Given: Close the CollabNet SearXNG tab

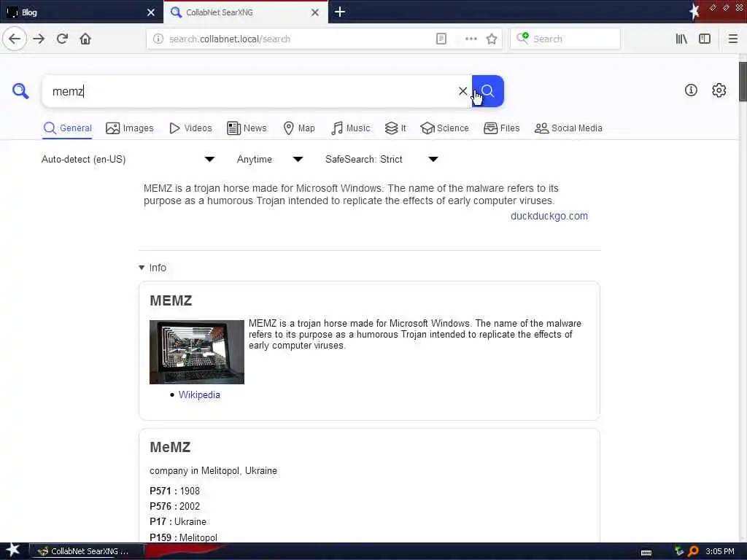Looking at the screenshot, I should point(315,12).
